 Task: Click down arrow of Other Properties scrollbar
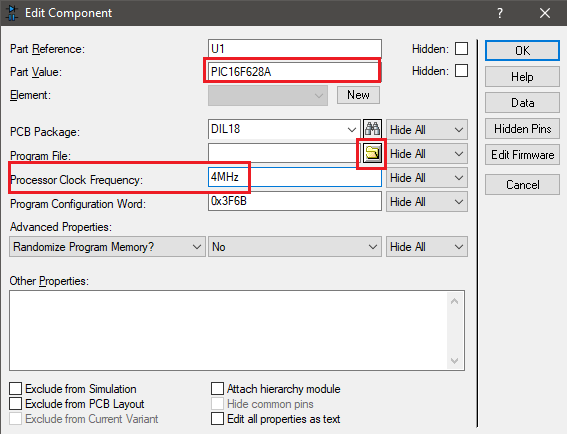(x=455, y=361)
